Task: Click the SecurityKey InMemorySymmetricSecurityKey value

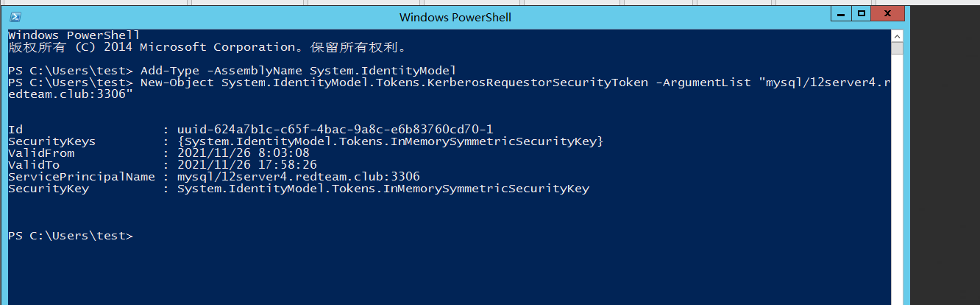Action: click(383, 189)
